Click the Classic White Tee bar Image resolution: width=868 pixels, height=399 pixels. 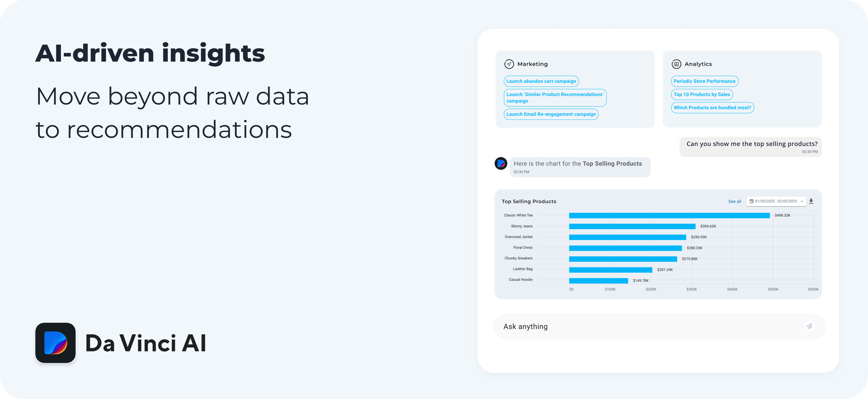[x=669, y=215]
